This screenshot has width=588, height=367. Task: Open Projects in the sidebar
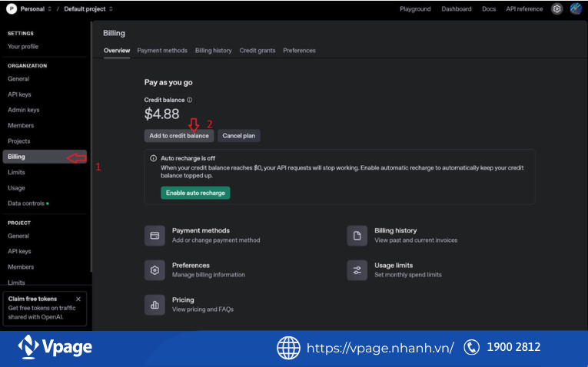18,141
